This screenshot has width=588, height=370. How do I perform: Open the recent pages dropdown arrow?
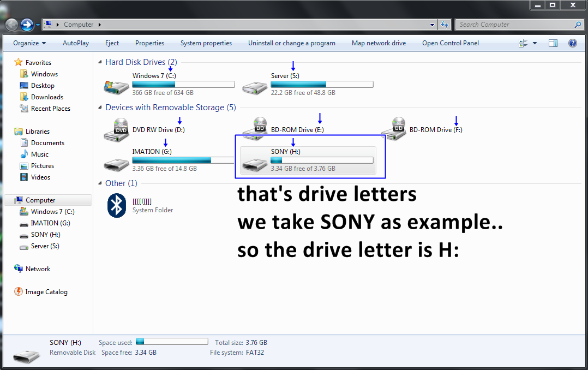[x=38, y=25]
